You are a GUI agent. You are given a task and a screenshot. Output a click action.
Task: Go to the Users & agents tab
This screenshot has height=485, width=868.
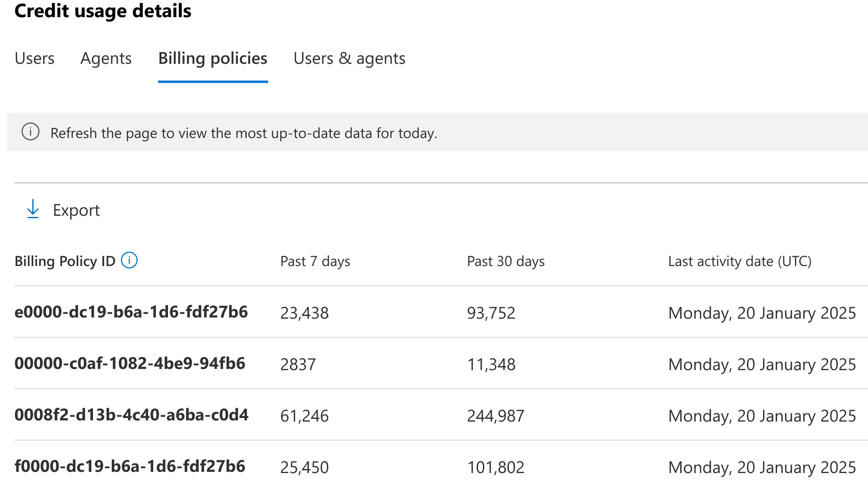pyautogui.click(x=349, y=59)
